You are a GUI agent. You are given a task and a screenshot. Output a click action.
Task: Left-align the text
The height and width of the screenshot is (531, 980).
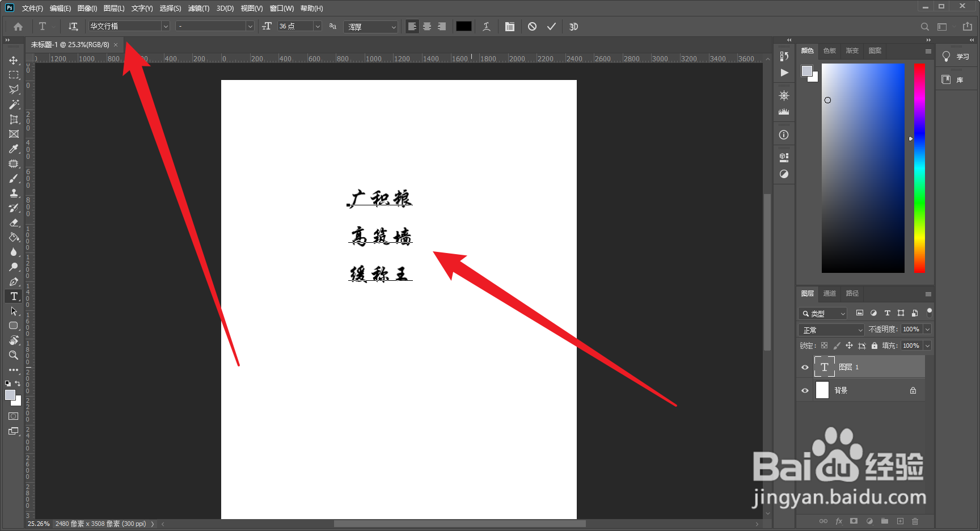[x=412, y=27]
